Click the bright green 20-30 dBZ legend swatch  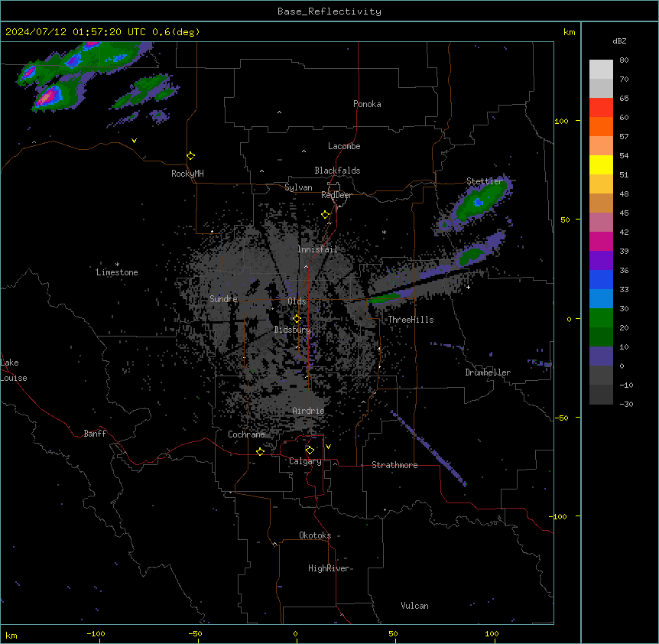601,318
